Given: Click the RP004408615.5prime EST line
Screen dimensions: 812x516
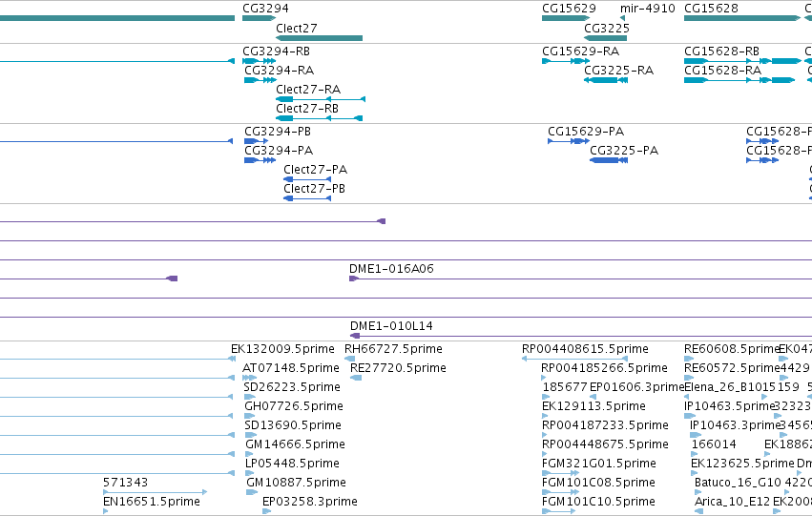Looking at the screenshot, I should (574, 359).
